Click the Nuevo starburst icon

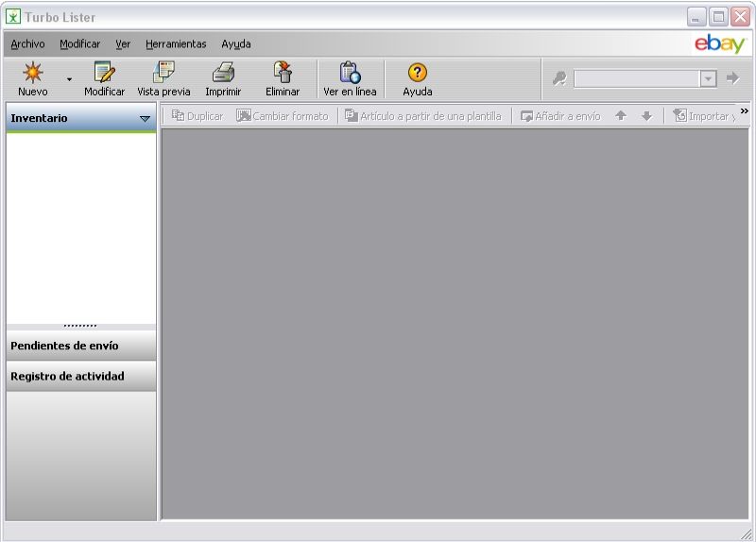tap(33, 73)
